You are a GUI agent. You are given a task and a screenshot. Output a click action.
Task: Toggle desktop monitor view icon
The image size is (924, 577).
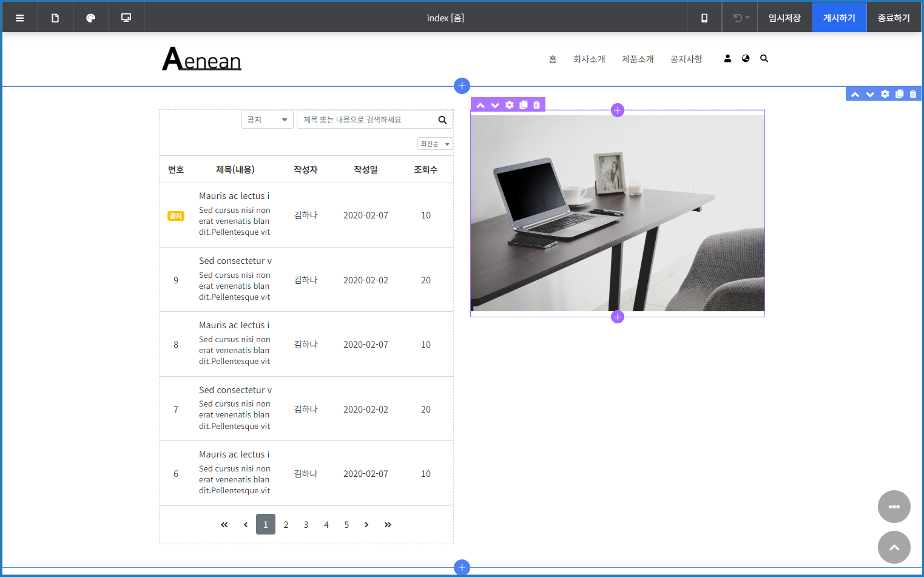(x=126, y=18)
